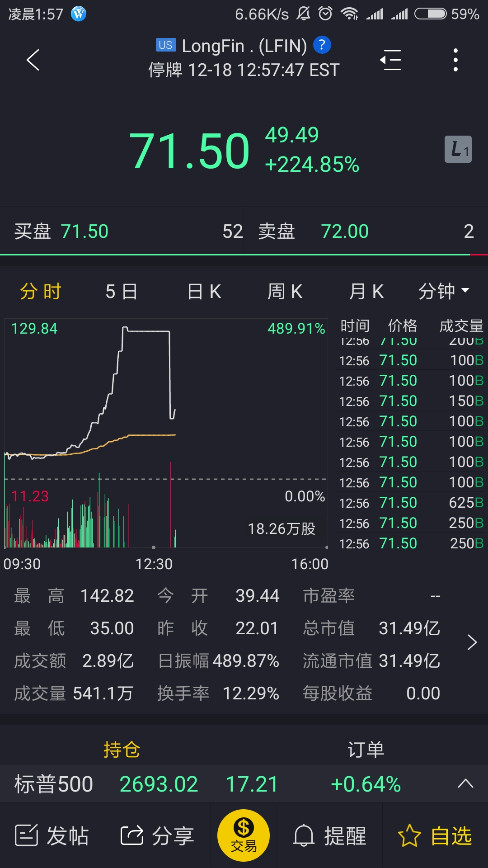The image size is (488, 868).
Task: Expand the 标普500 index bar chevron
Action: tap(465, 783)
